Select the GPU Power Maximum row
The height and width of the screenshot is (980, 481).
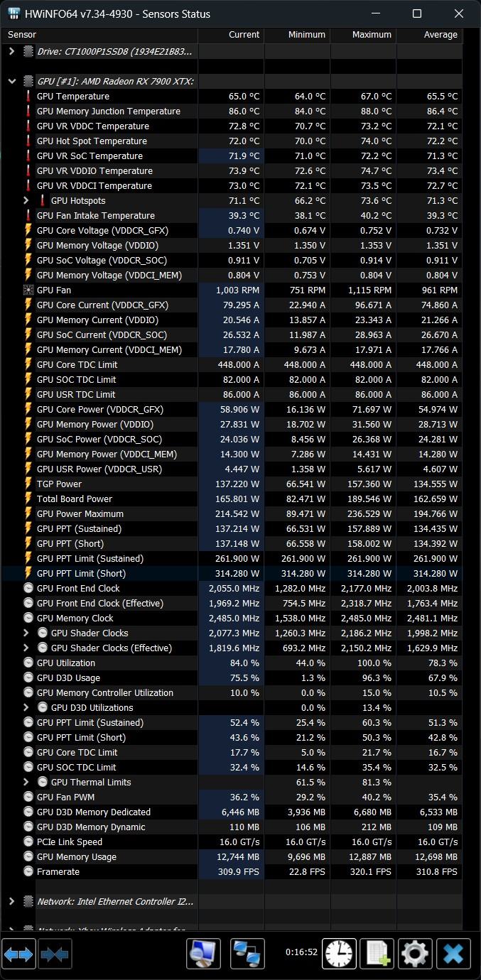(x=232, y=513)
